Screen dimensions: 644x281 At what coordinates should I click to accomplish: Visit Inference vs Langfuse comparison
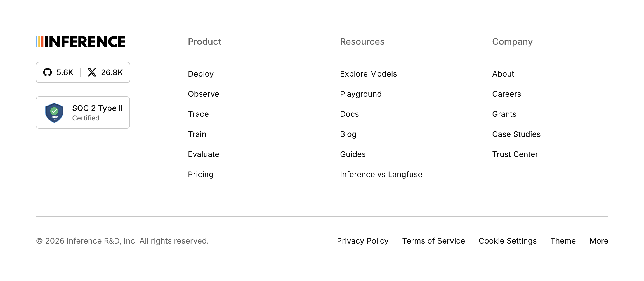tap(381, 174)
